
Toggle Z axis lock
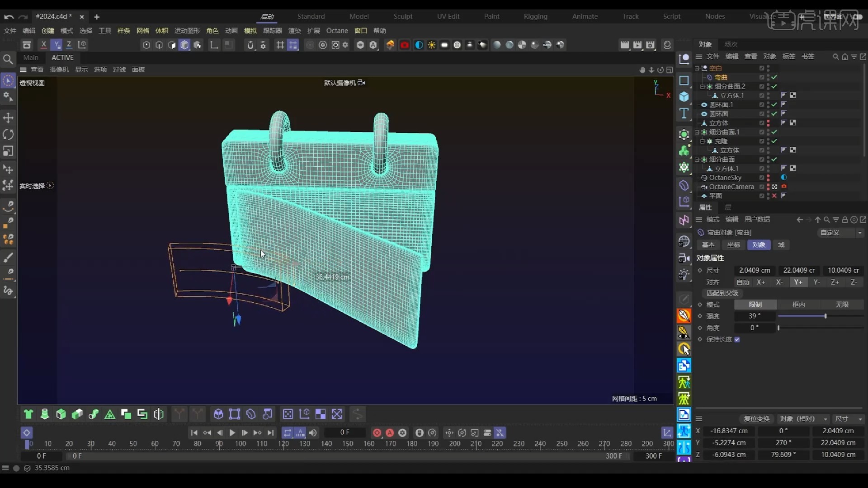point(69,45)
